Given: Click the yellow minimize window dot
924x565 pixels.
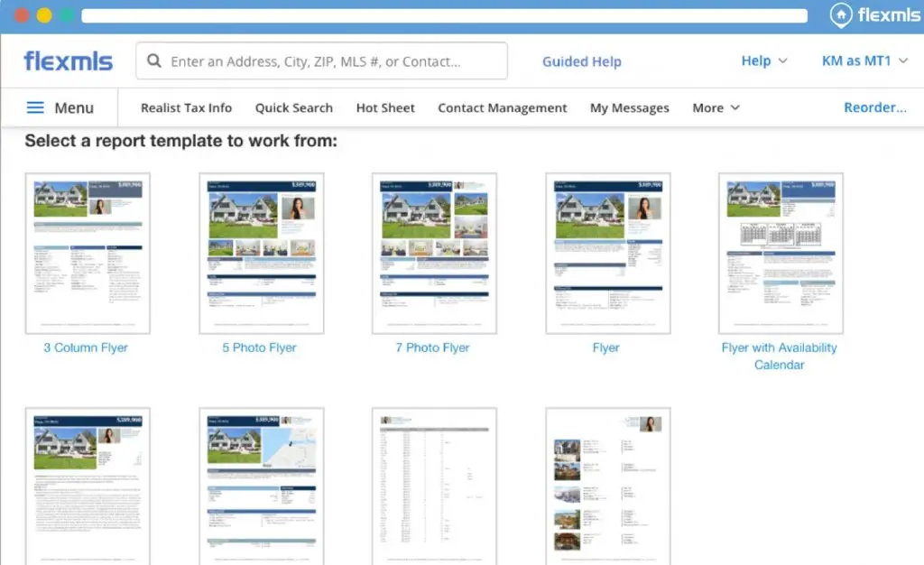Looking at the screenshot, I should 43,15.
